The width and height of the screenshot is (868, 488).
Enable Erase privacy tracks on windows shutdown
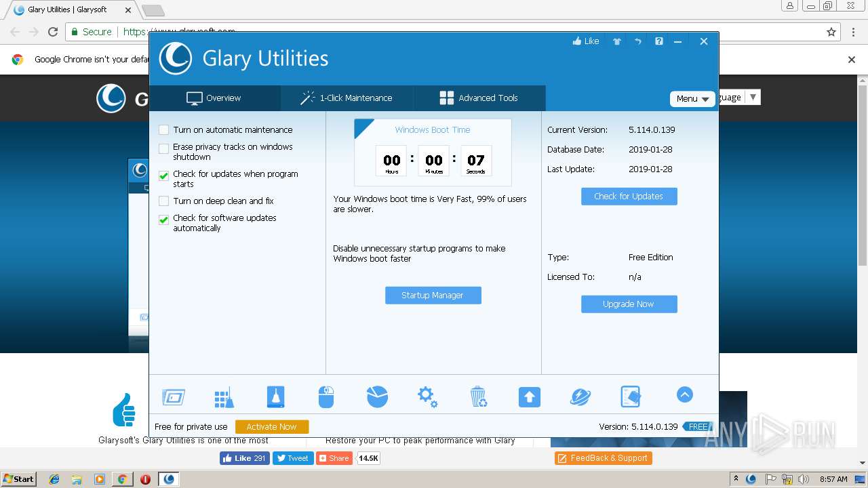coord(163,148)
